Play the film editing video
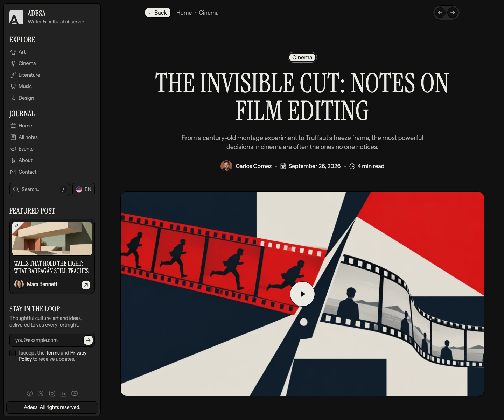This screenshot has height=420, width=504. coord(302,294)
